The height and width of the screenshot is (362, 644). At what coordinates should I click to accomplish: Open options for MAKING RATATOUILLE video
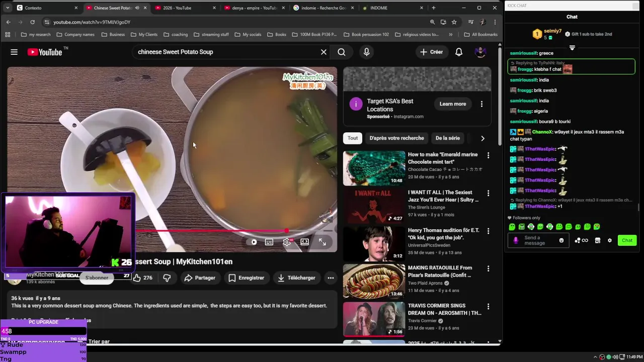pyautogui.click(x=488, y=268)
